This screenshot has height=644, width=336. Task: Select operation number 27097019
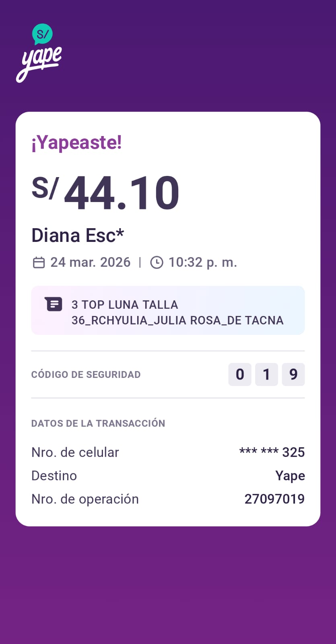[x=274, y=499]
